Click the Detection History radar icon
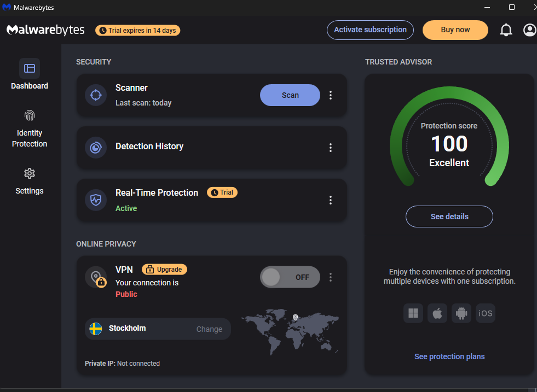 tap(96, 148)
